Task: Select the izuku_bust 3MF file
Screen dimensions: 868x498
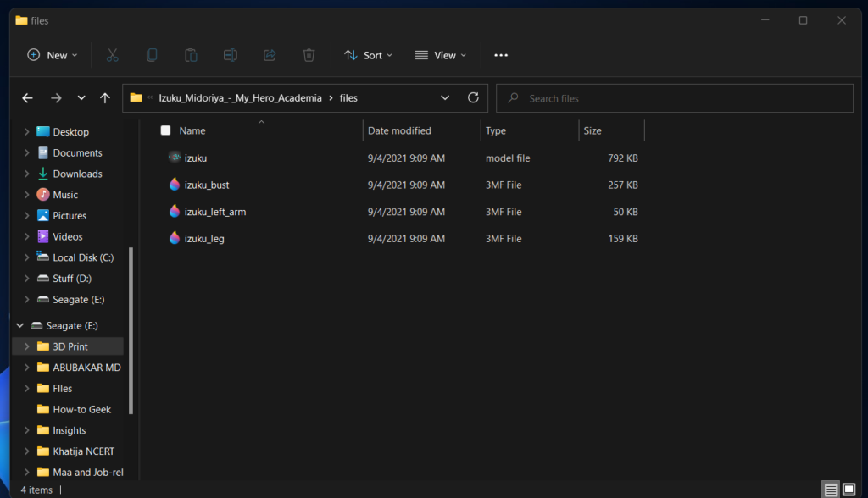Action: click(207, 185)
